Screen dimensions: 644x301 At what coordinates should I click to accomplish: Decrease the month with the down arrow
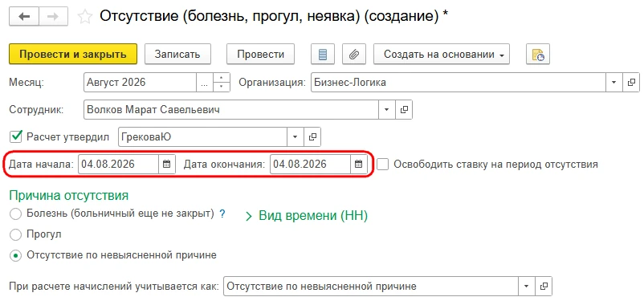222,87
